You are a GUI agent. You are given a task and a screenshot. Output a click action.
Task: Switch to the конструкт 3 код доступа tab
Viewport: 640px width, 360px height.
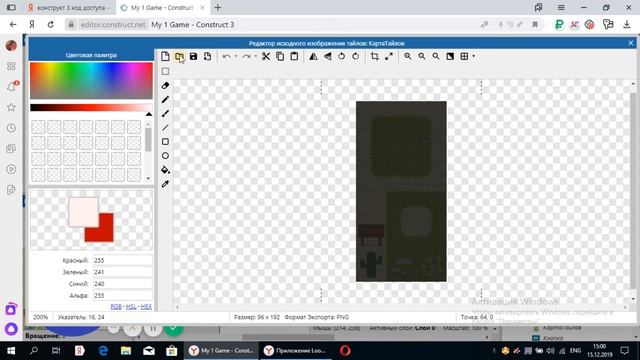click(70, 8)
